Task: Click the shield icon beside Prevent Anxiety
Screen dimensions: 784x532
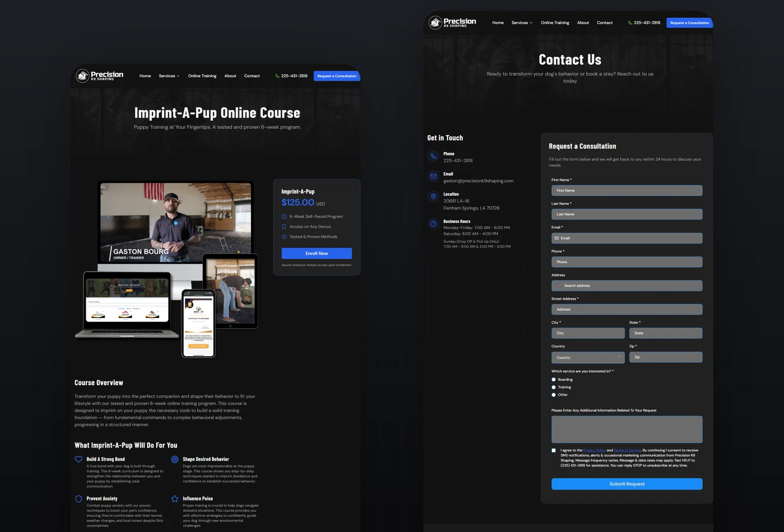Action: click(x=78, y=498)
